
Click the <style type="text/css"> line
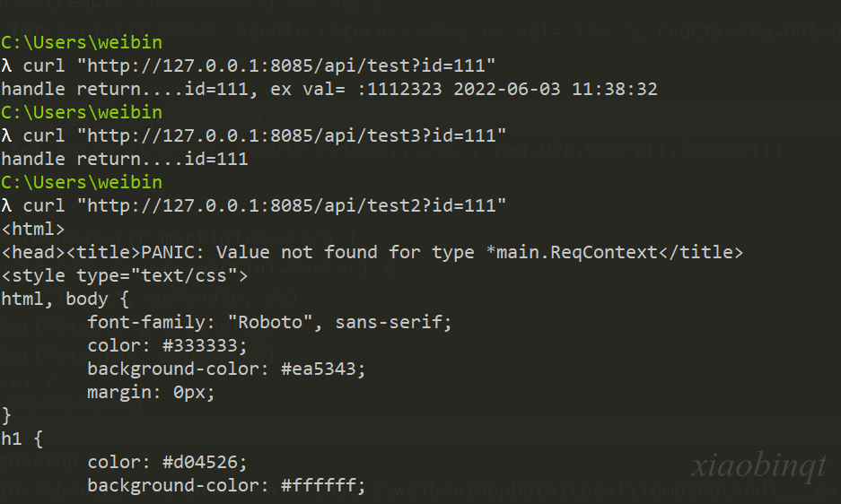(125, 276)
